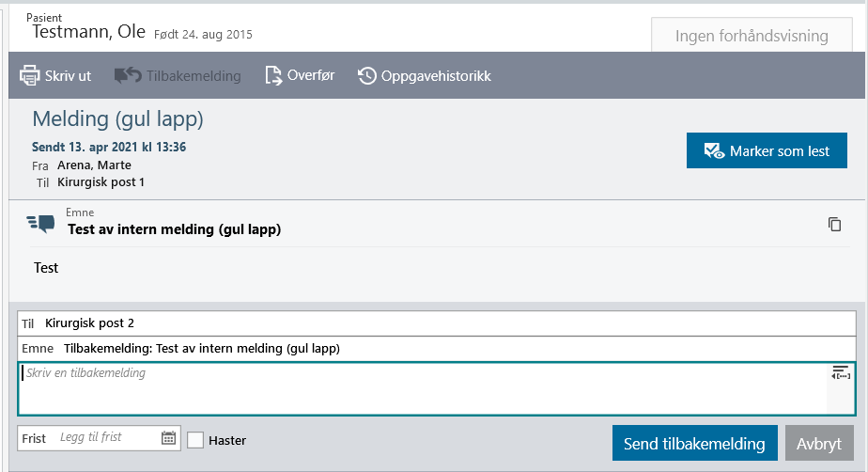Click patient name Testmann, Ole
This screenshot has height=472, width=868.
pyautogui.click(x=89, y=32)
